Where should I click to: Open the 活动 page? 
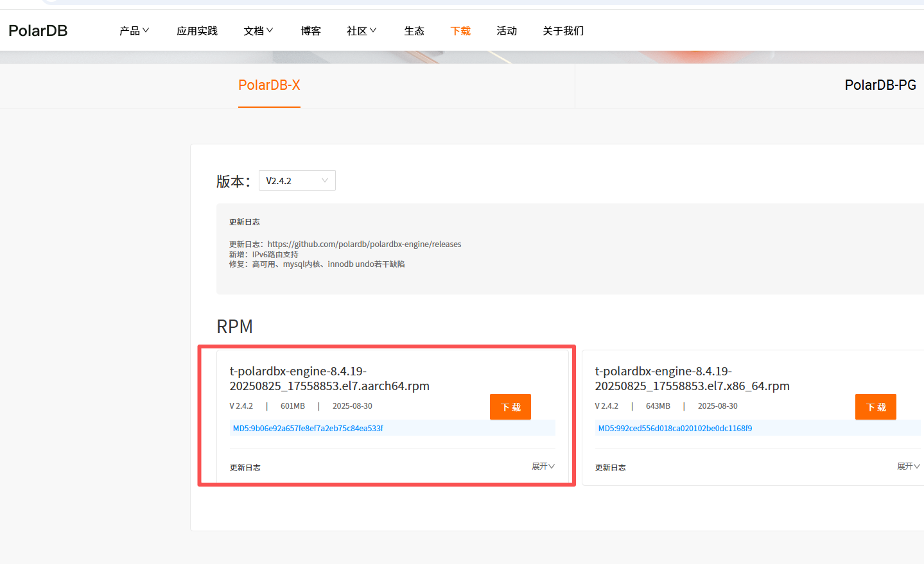(507, 31)
